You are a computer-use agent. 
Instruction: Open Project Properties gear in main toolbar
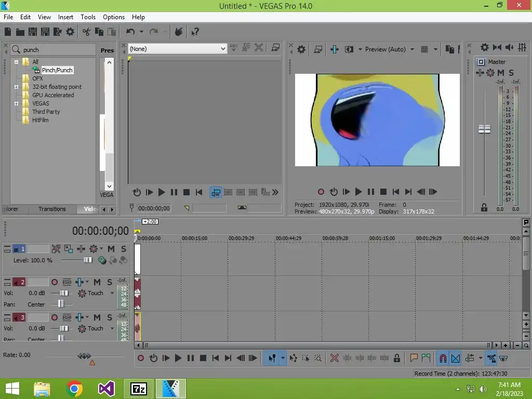pos(70,32)
